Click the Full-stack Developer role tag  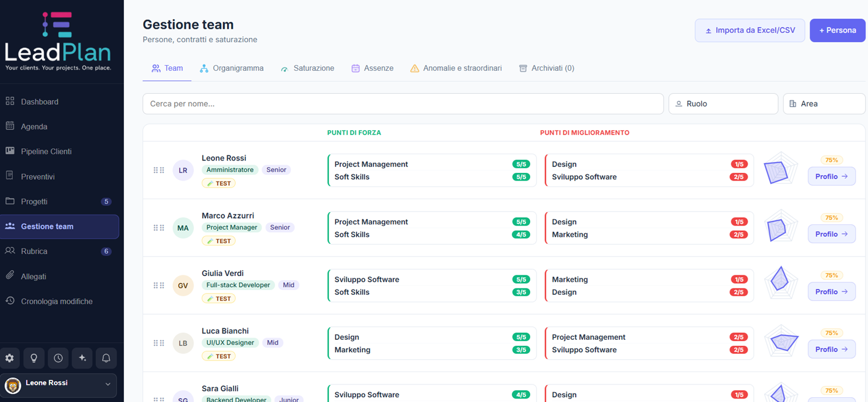pos(238,285)
